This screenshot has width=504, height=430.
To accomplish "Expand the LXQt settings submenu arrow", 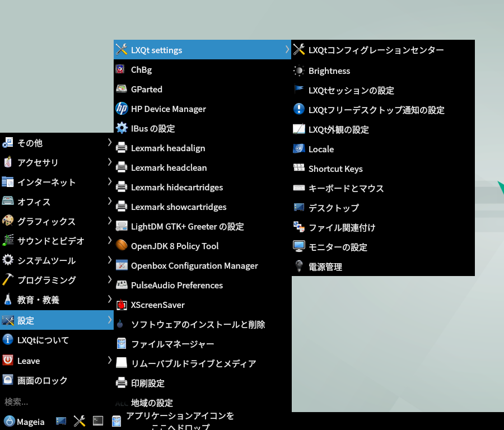I will [x=287, y=49].
